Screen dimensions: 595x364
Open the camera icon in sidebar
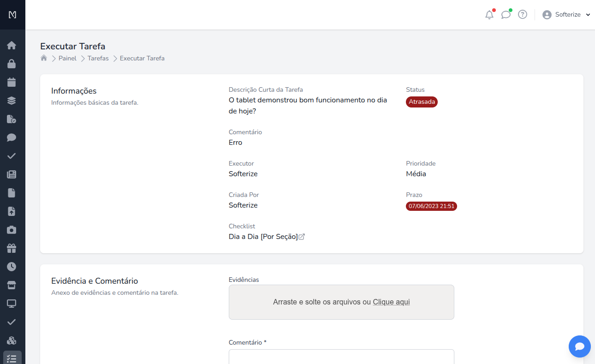(12, 230)
